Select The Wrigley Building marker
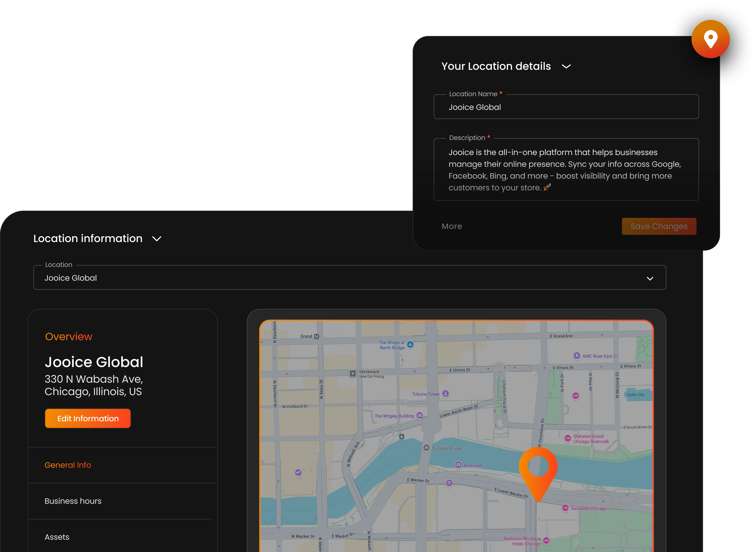756x552 pixels. (x=419, y=415)
